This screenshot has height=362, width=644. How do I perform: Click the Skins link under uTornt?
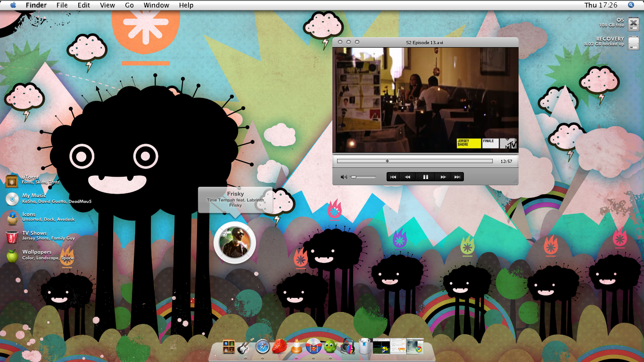pyautogui.click(x=41, y=182)
